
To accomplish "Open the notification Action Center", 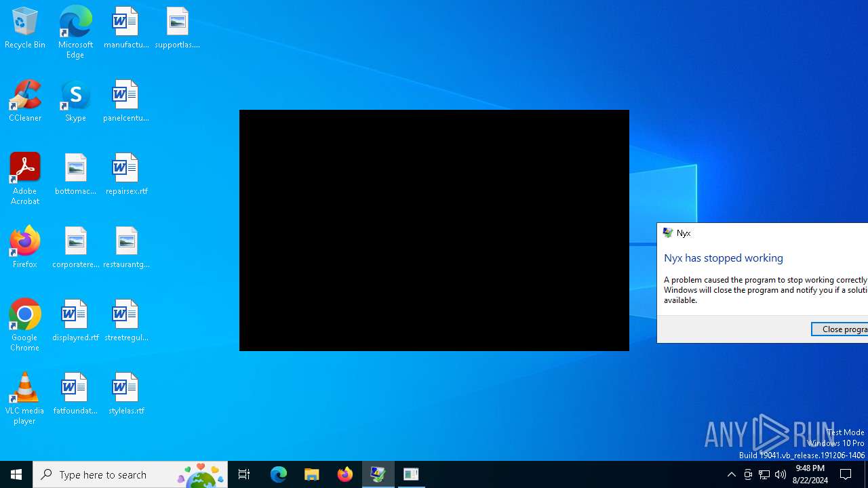I will point(846,474).
